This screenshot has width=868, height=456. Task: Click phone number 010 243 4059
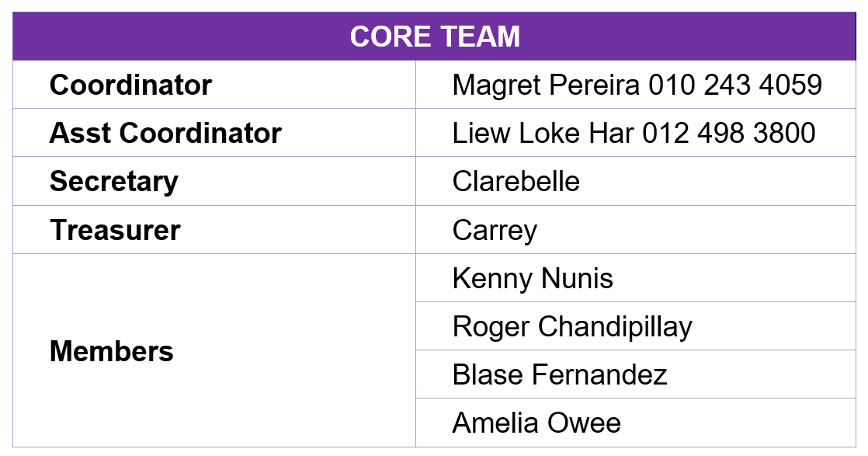coord(734,85)
